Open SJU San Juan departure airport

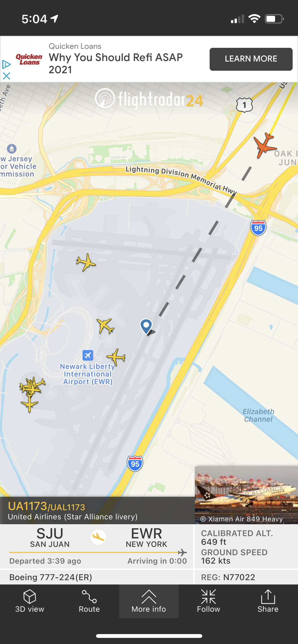coord(50,537)
